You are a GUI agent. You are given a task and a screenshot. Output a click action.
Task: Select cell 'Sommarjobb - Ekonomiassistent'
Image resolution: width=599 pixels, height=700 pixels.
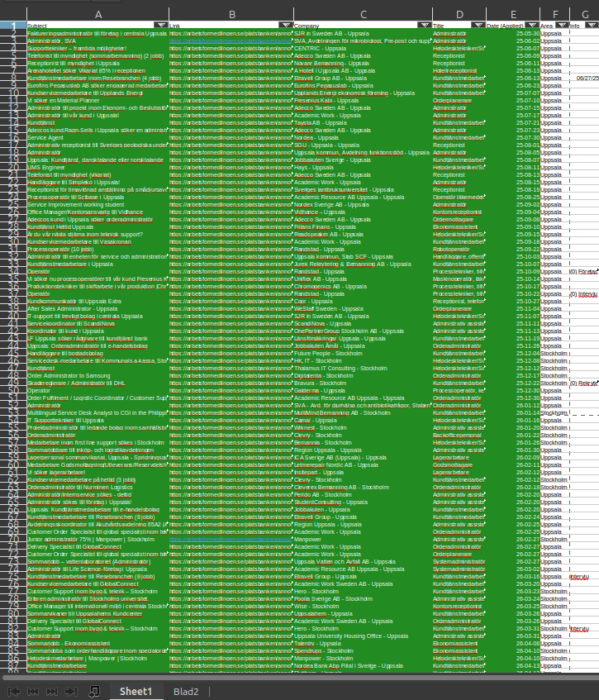(x=97, y=643)
